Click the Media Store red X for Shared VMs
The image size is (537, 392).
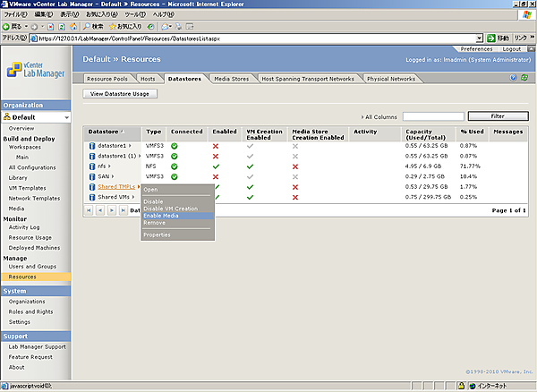point(294,197)
